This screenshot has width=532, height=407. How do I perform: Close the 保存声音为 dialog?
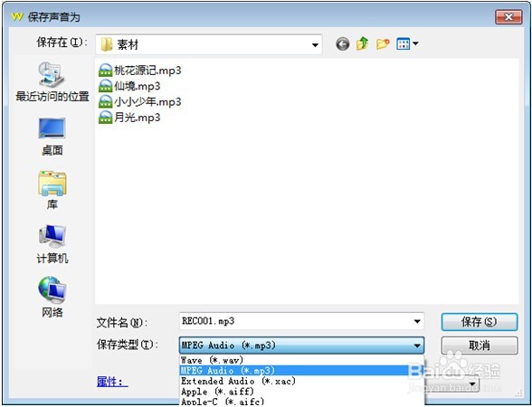[x=508, y=16]
